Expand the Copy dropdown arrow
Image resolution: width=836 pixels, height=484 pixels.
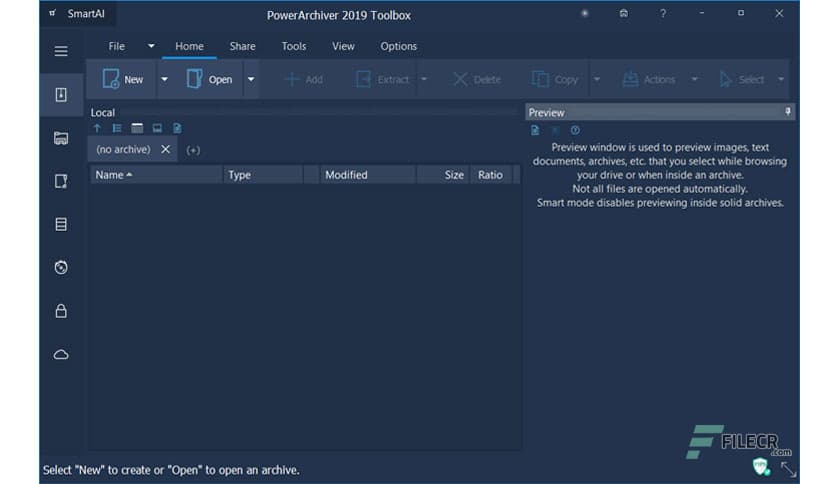point(597,79)
